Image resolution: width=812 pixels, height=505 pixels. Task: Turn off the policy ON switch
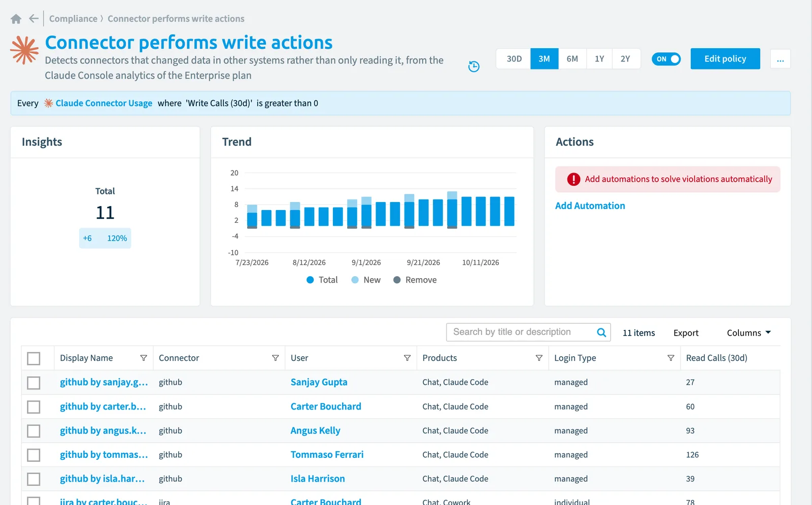pyautogui.click(x=666, y=59)
